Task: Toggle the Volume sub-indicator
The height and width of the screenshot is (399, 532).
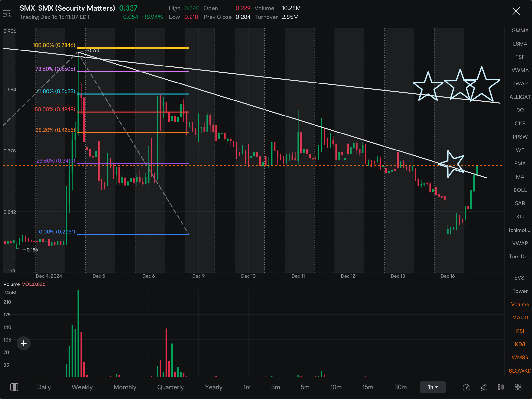Action: [x=520, y=304]
